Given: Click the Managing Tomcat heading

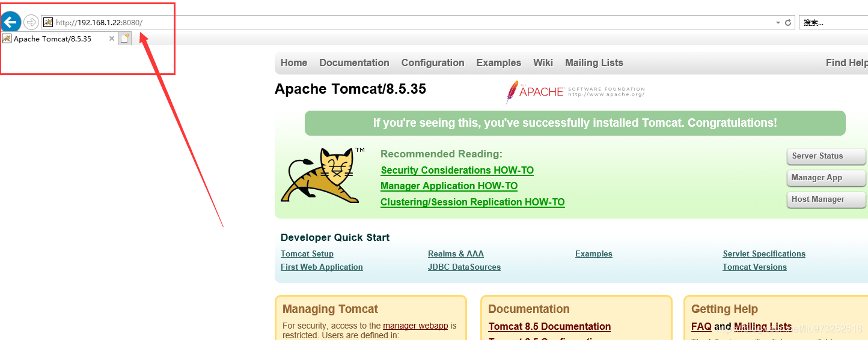Looking at the screenshot, I should tap(330, 309).
